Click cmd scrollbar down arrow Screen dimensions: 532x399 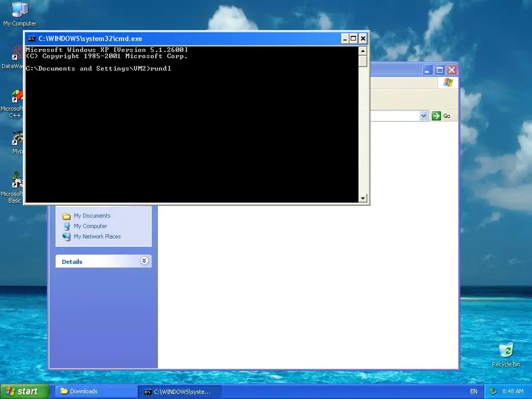[363, 198]
